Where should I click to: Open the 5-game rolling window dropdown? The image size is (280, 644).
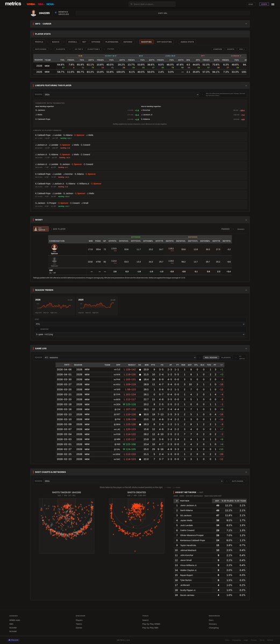(x=140, y=334)
